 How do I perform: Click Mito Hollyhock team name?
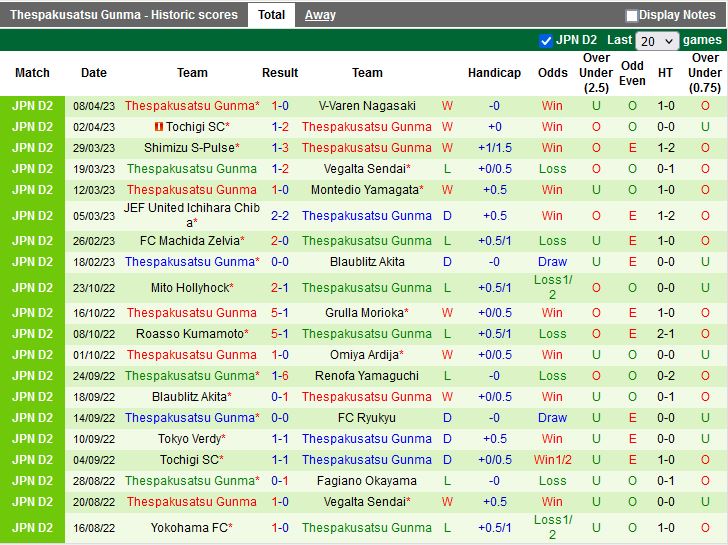pos(189,288)
